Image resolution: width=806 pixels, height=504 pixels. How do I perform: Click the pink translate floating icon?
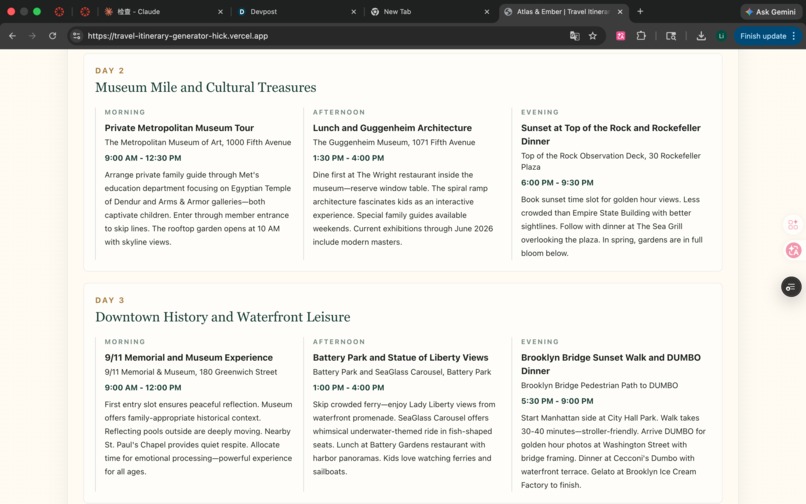click(793, 250)
